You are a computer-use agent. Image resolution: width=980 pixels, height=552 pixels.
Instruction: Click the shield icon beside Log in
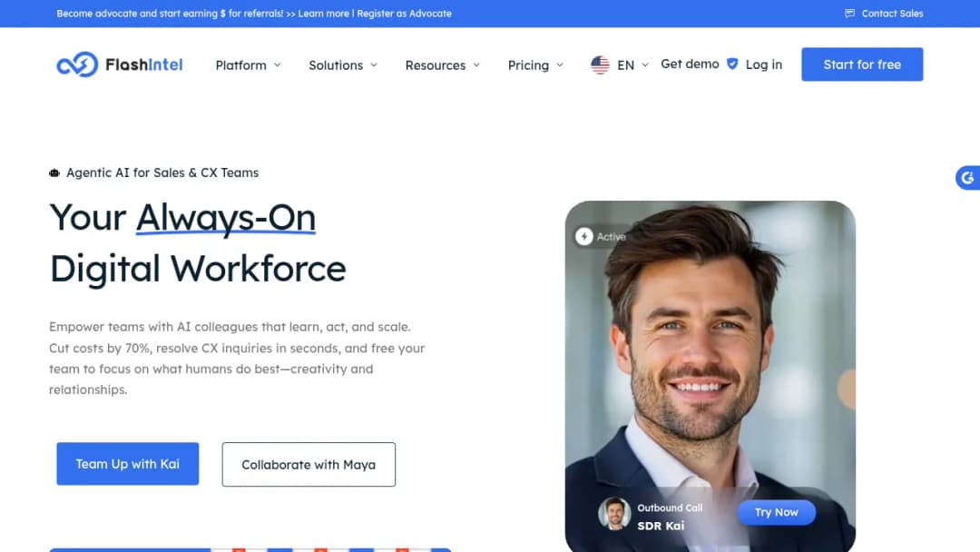[x=732, y=64]
